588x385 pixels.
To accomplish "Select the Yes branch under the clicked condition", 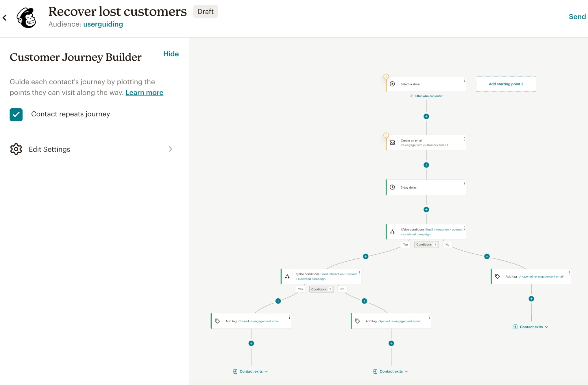I will pos(300,289).
